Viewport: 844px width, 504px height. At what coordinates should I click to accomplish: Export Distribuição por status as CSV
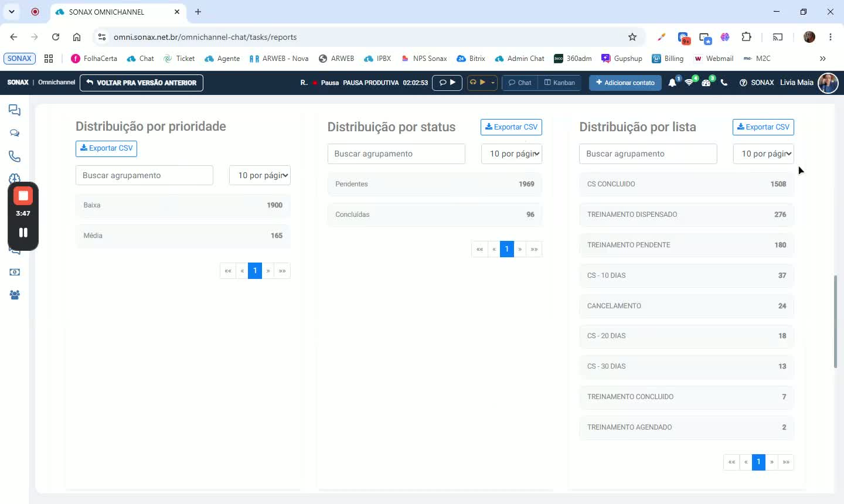pyautogui.click(x=511, y=127)
